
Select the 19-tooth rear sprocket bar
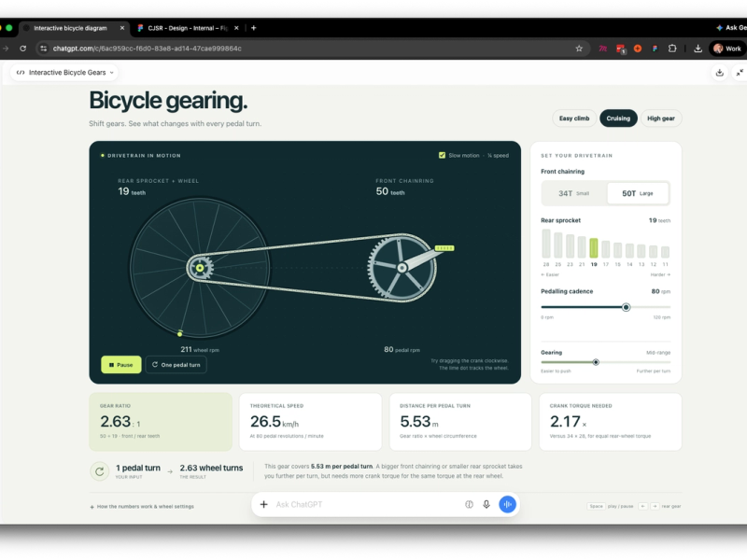(594, 248)
